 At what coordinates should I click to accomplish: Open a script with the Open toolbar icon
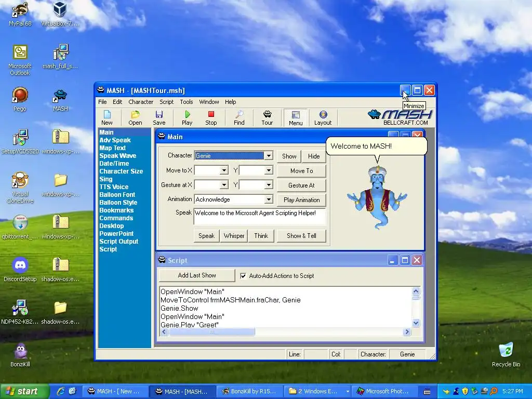[135, 118]
